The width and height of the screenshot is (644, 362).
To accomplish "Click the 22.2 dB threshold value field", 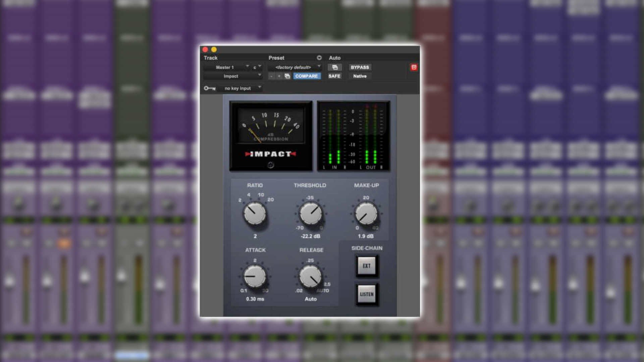I will (311, 236).
